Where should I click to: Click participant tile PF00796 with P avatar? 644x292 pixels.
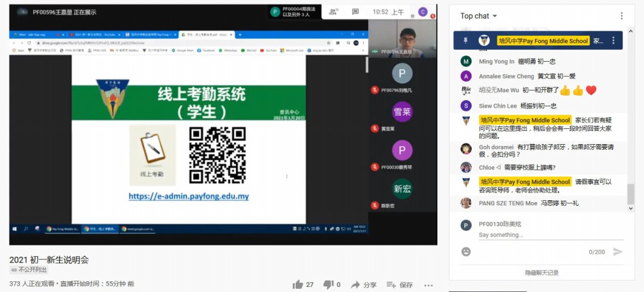[402, 74]
